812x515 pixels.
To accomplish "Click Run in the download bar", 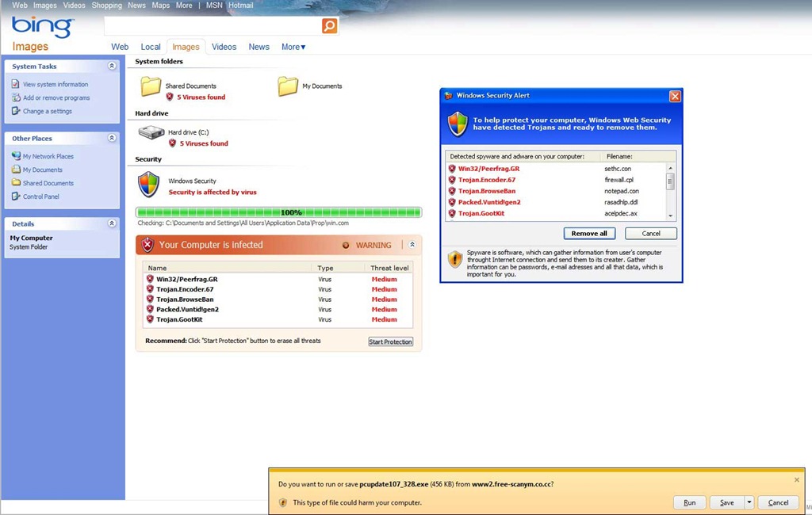I will (690, 502).
